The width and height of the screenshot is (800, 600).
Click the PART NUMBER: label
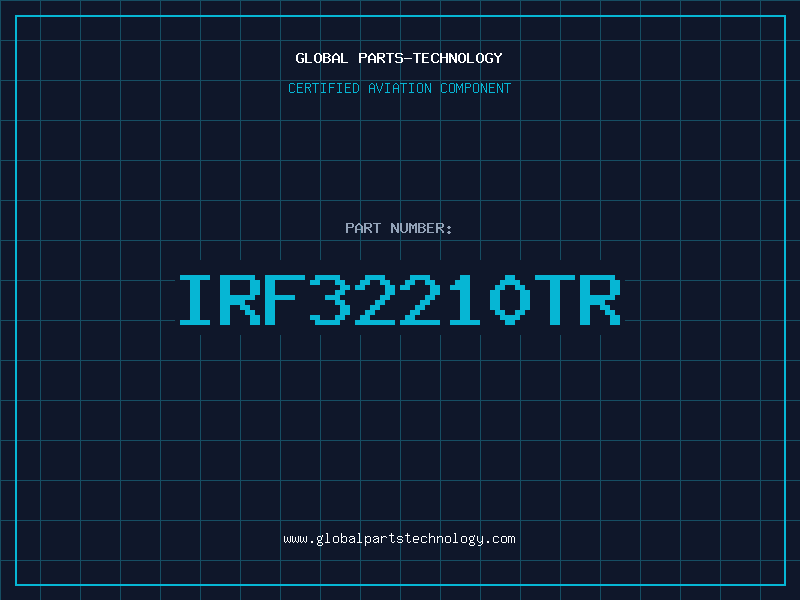tap(399, 228)
